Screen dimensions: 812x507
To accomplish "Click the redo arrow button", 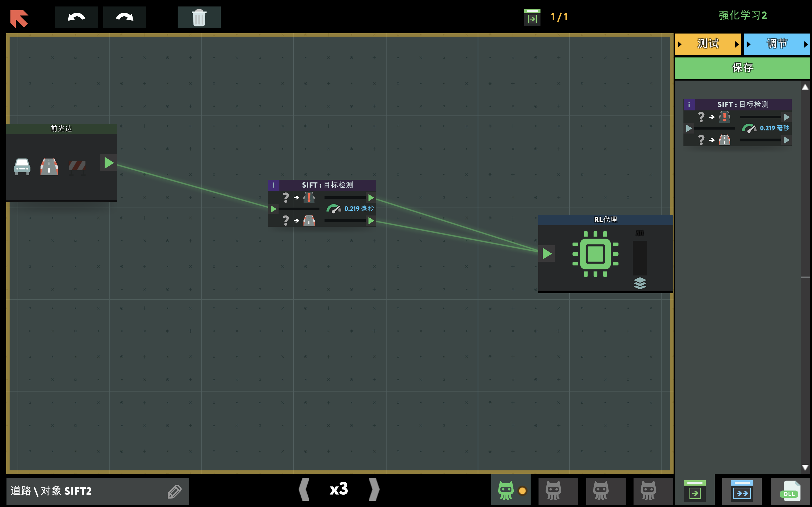I will coord(125,17).
